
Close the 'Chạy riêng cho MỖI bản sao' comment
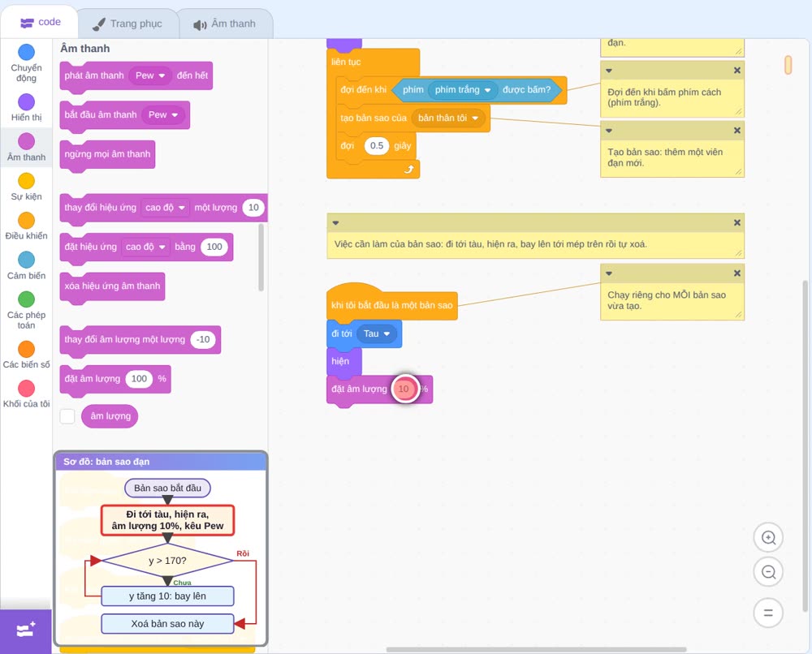737,273
